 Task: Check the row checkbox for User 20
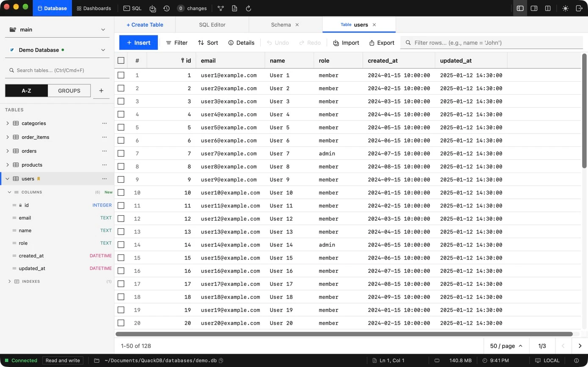coord(121,323)
